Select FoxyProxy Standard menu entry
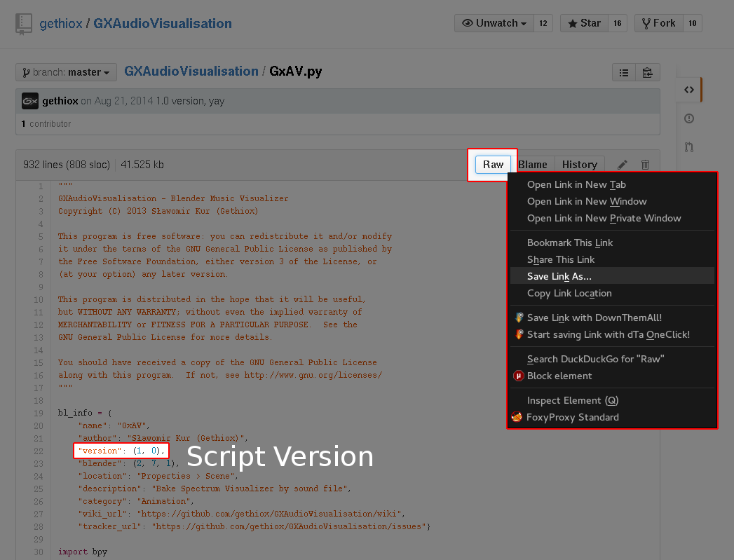734x560 pixels. 612,417
